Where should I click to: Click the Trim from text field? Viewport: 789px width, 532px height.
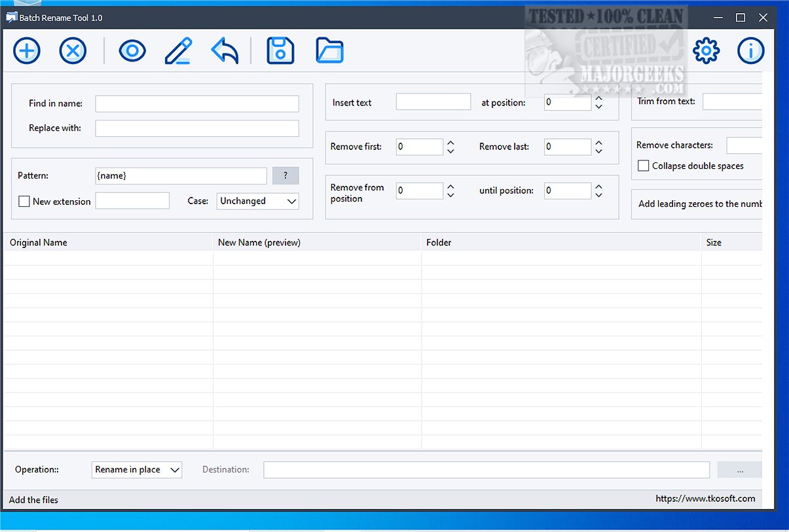[x=733, y=101]
